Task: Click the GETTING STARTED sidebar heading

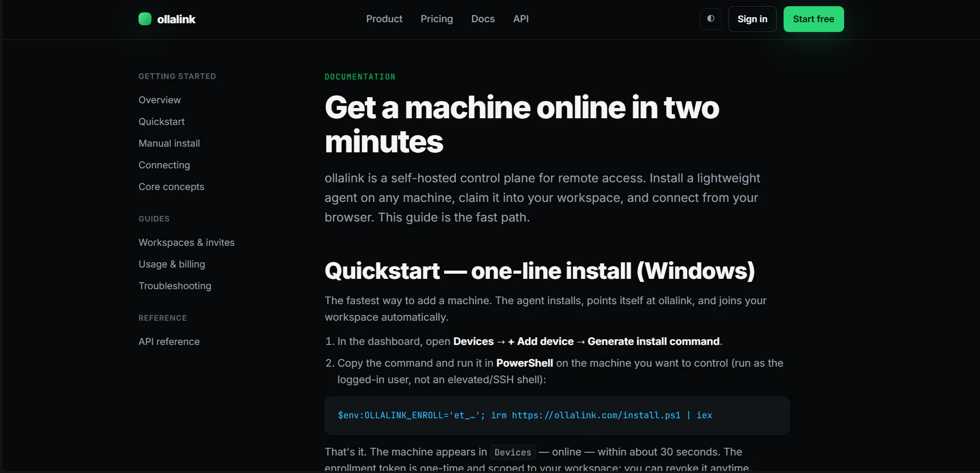Action: pyautogui.click(x=177, y=76)
